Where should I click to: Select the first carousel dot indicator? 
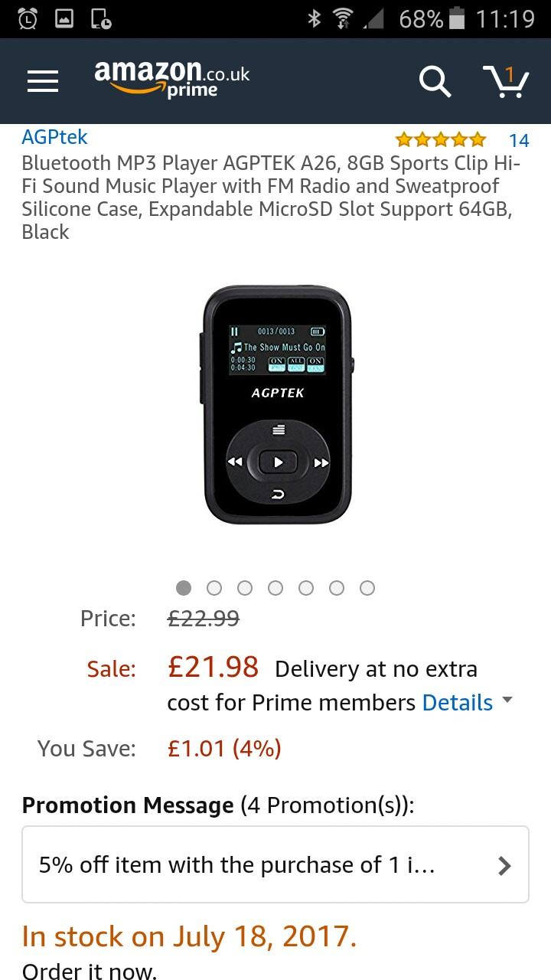pos(184,587)
